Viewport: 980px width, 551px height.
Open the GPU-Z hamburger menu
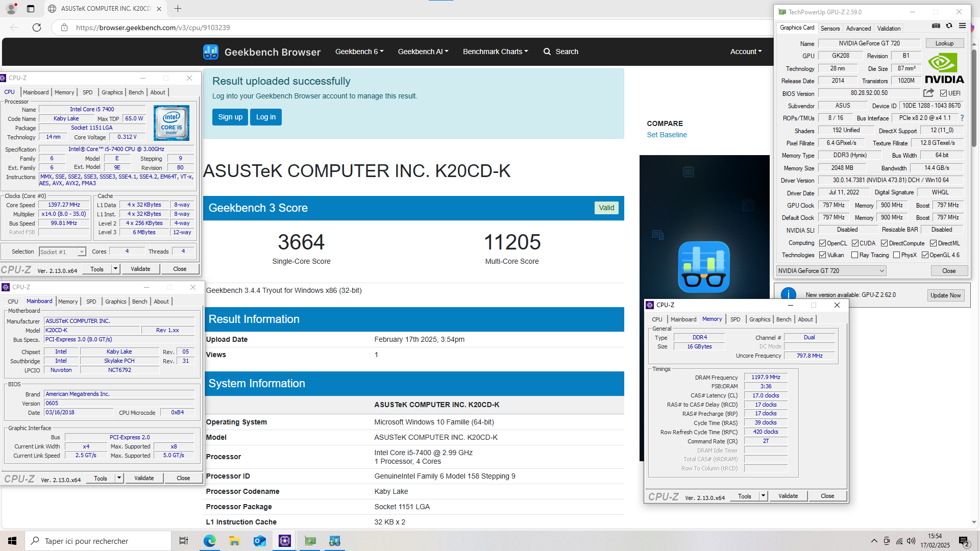(x=962, y=26)
